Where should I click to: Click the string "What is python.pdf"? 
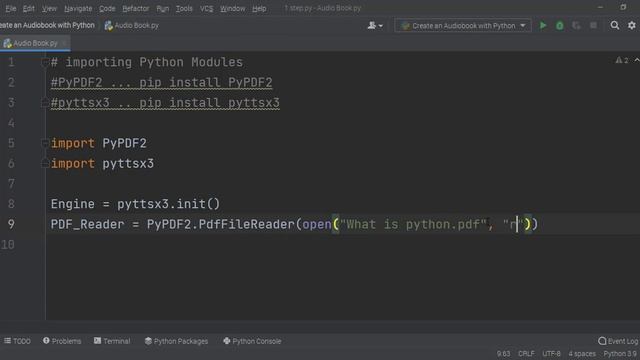(x=413, y=224)
